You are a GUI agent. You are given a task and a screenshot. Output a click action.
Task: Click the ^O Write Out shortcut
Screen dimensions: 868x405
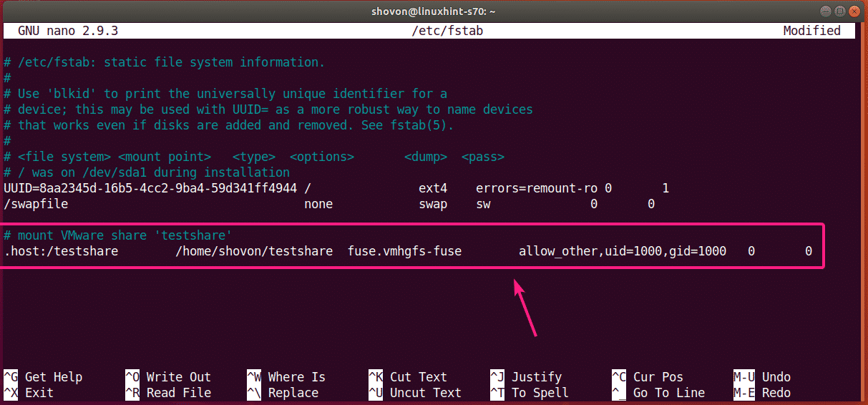click(168, 377)
